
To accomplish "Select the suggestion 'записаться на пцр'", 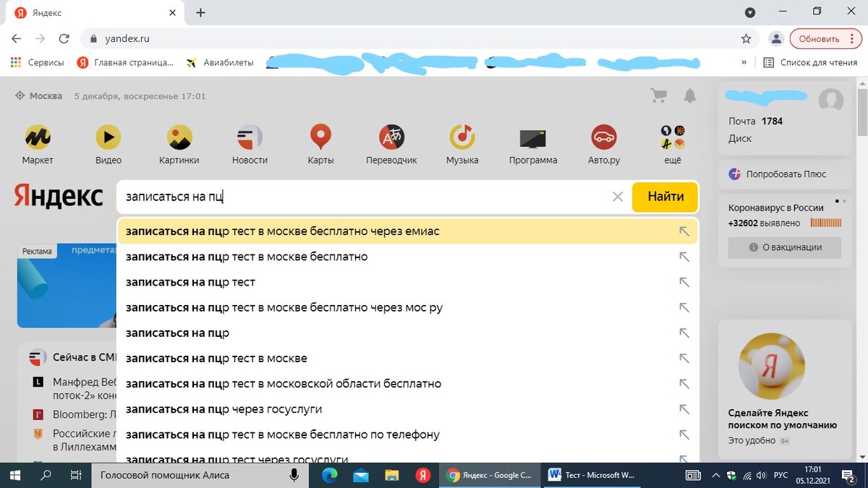I will tap(408, 333).
